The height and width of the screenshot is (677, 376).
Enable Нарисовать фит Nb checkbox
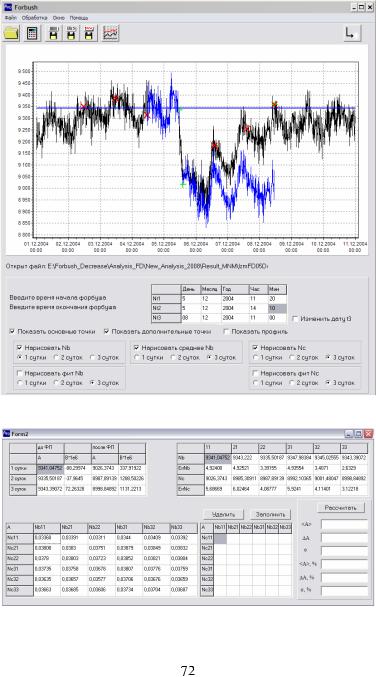[x=19, y=373]
